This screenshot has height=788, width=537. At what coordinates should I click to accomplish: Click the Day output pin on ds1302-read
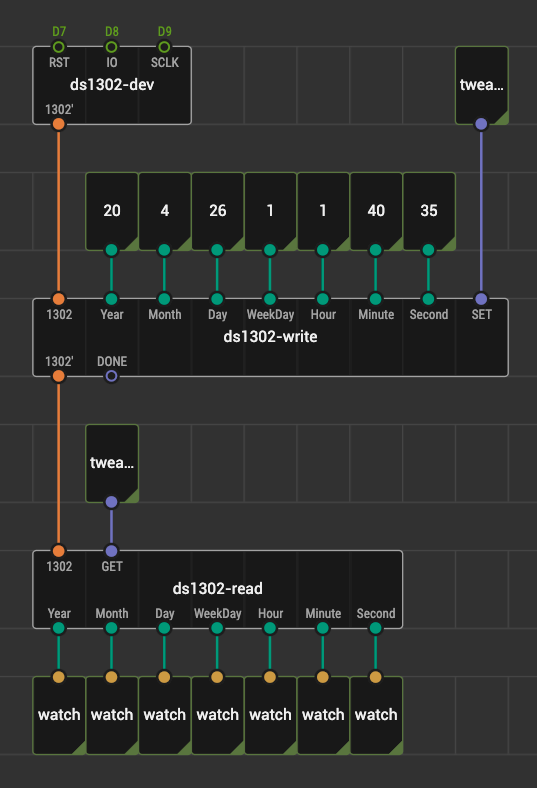coord(164,628)
